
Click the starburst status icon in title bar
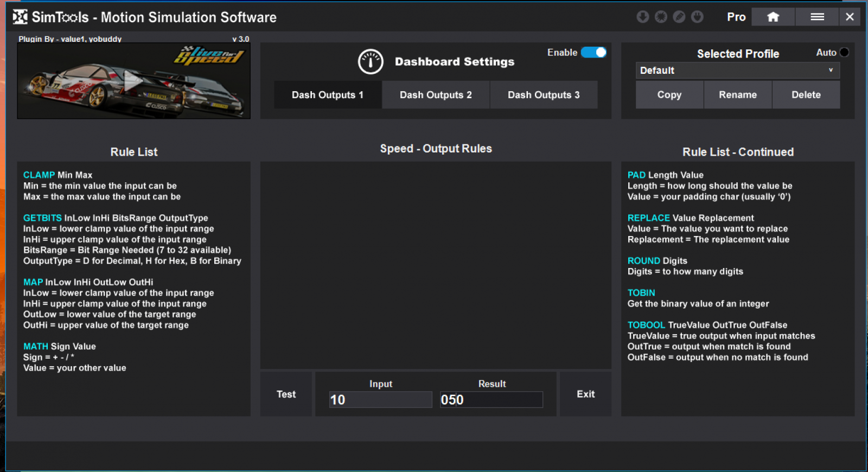coord(661,17)
